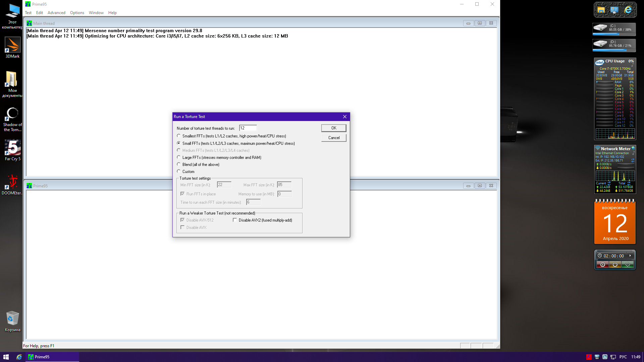Choose the Custom torture test option
644x362 pixels.
point(179,172)
